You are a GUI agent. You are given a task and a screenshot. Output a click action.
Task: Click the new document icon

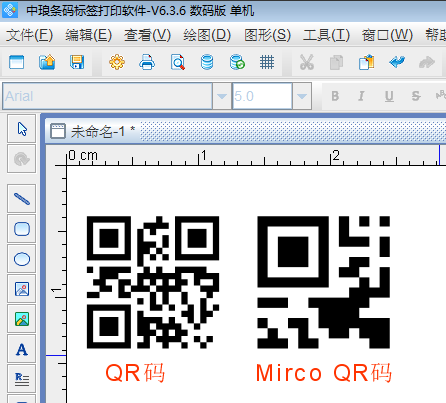(17, 62)
